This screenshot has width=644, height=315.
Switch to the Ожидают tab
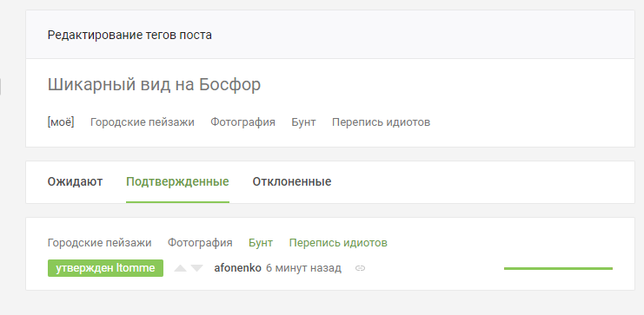[x=75, y=181]
